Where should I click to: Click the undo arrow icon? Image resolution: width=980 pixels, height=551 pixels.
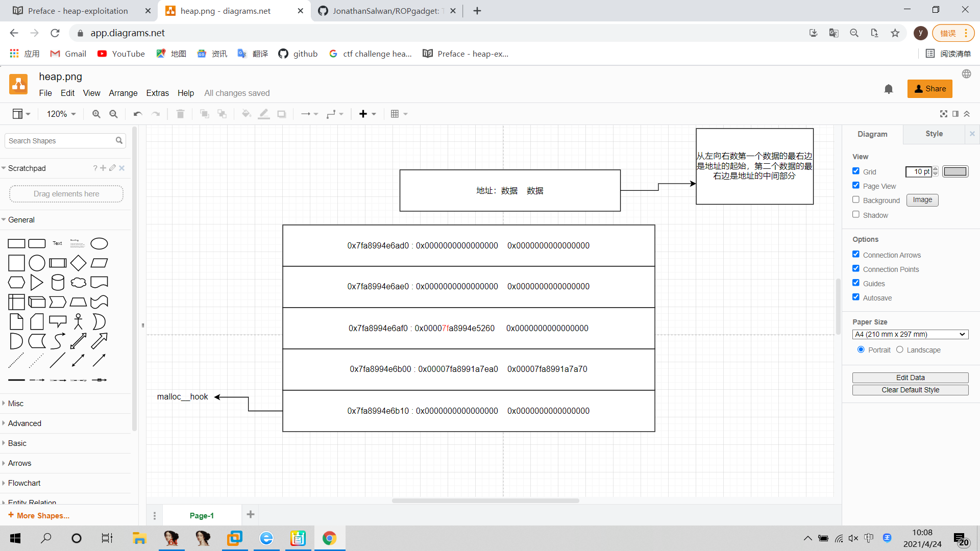click(137, 114)
